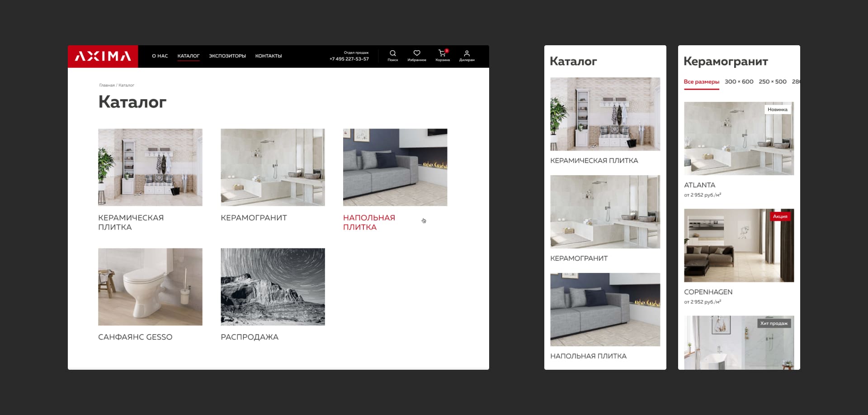
Task: Open favorites heart icon
Action: (x=416, y=54)
